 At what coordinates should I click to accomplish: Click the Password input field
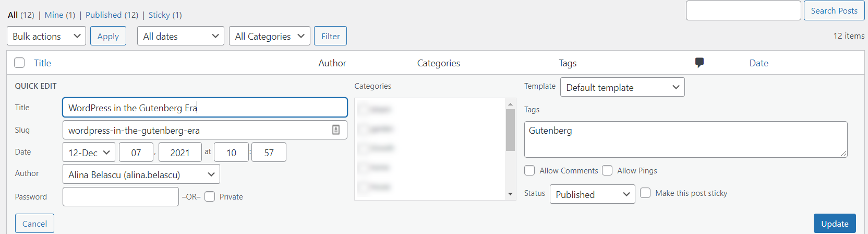coord(120,196)
